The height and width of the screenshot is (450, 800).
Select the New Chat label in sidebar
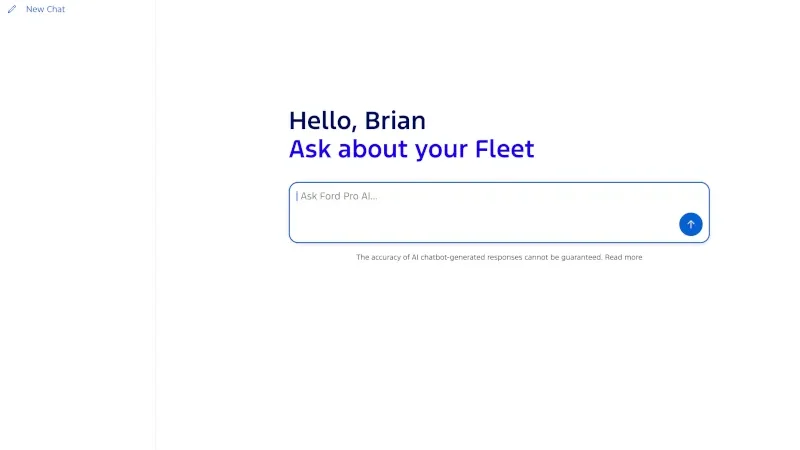(x=45, y=9)
